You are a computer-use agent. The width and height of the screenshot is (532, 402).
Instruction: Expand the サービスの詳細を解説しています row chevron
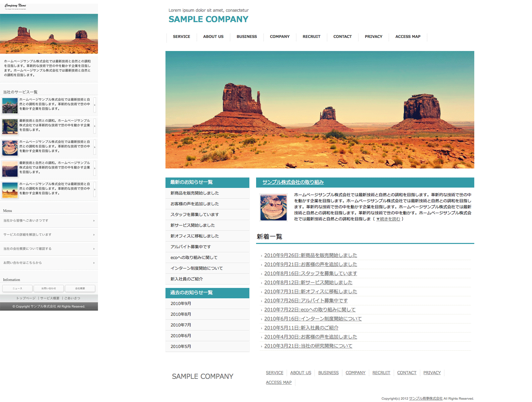point(94,235)
